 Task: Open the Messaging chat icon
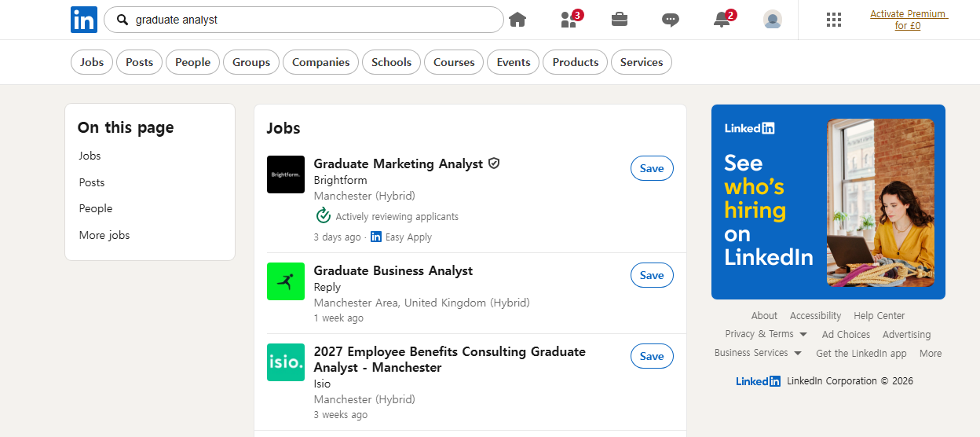671,20
